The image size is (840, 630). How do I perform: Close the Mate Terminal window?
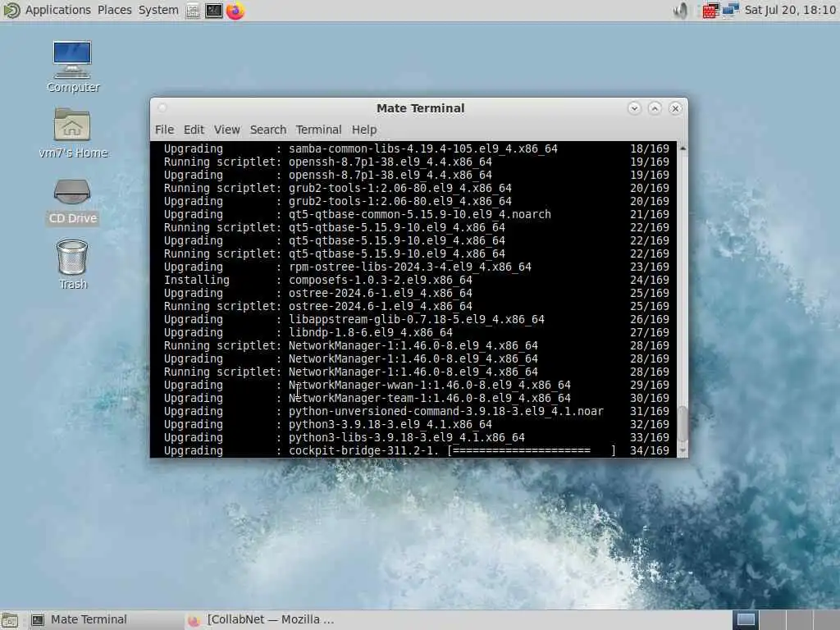pyautogui.click(x=676, y=108)
